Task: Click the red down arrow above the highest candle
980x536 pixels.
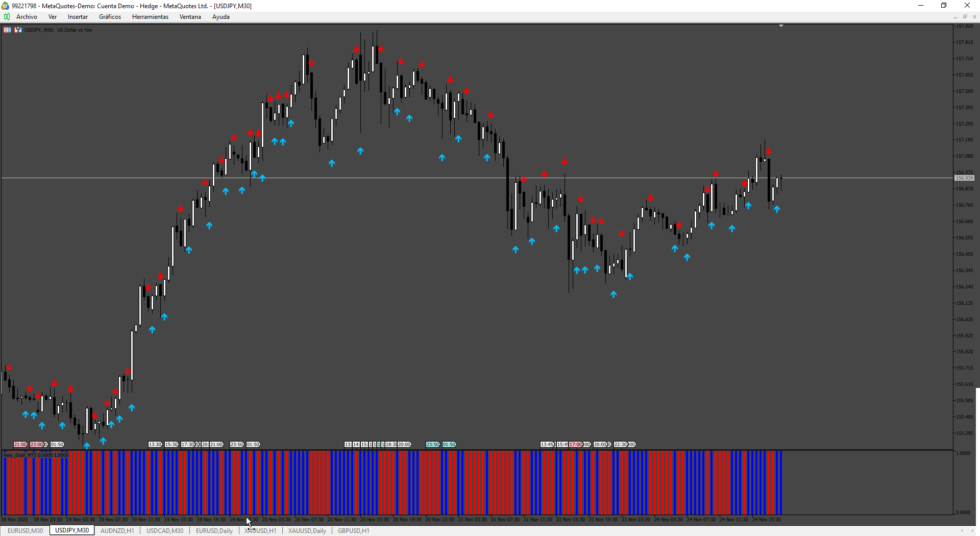Action: tap(381, 49)
